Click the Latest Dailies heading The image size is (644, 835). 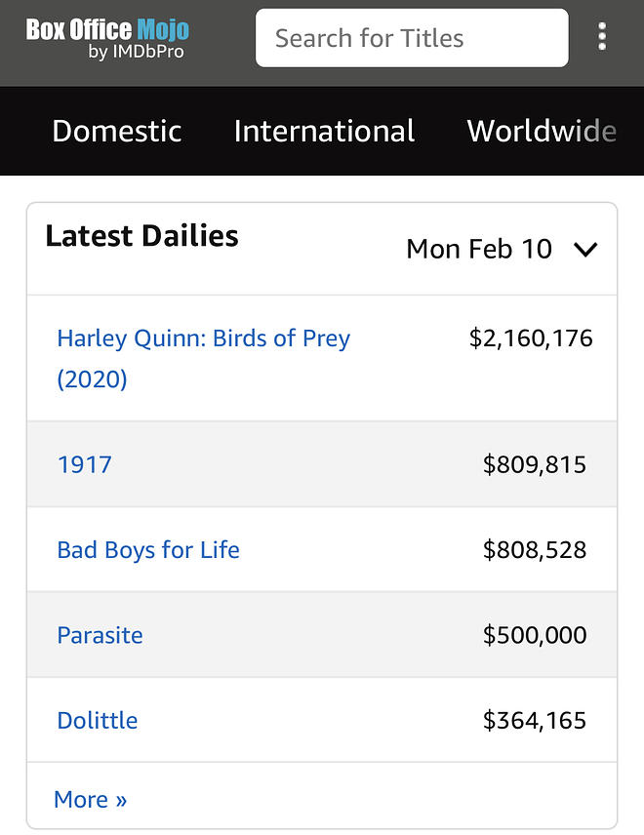[x=141, y=236]
